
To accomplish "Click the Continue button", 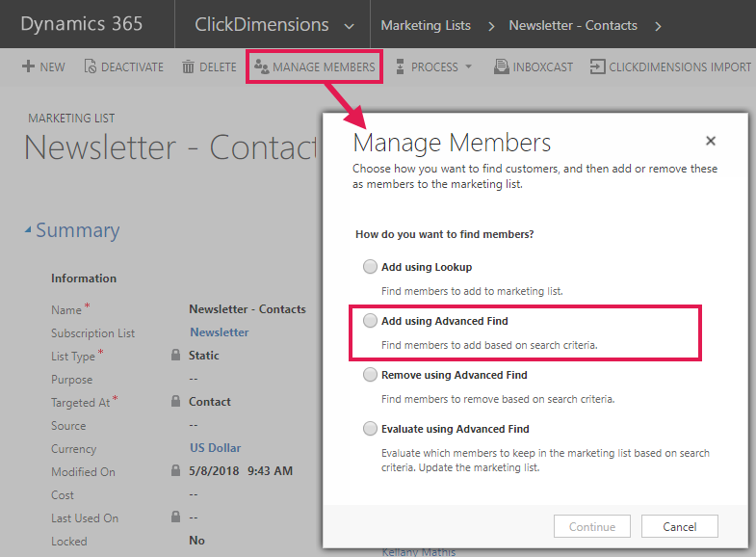I will (591, 526).
